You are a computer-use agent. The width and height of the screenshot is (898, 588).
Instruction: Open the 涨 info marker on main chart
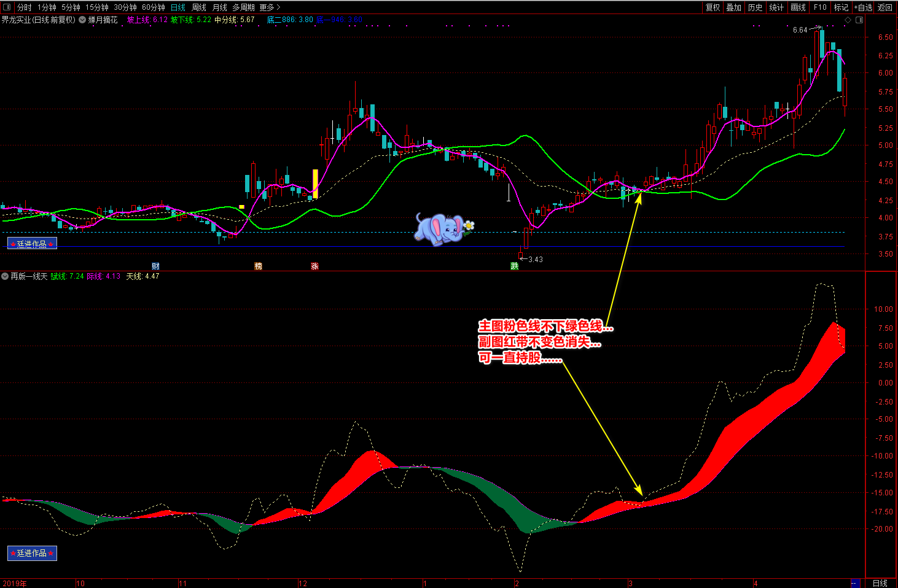[314, 266]
